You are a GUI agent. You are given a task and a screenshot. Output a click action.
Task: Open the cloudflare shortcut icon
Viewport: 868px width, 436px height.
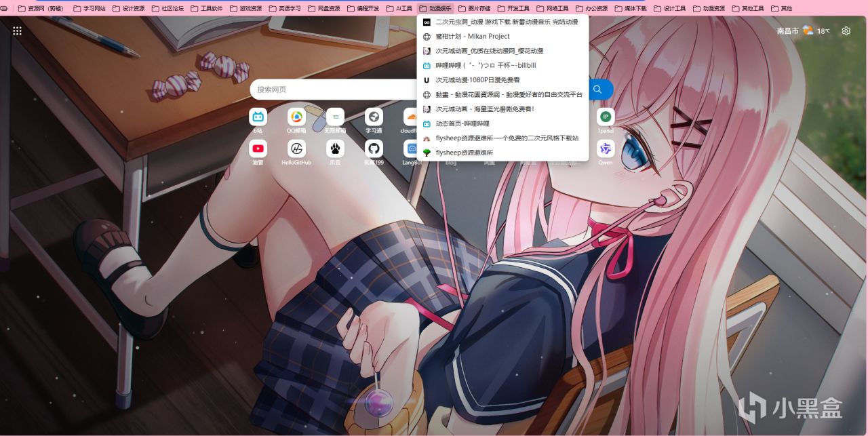pos(411,117)
